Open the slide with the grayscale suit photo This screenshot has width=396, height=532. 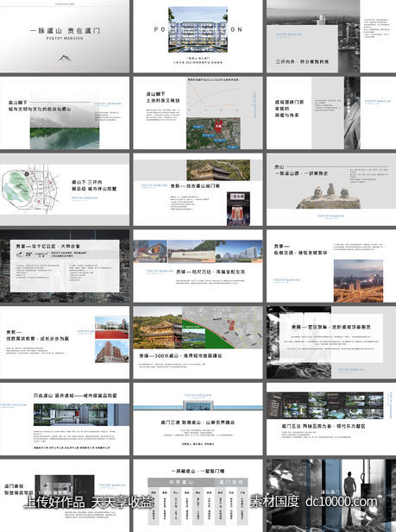click(331, 113)
